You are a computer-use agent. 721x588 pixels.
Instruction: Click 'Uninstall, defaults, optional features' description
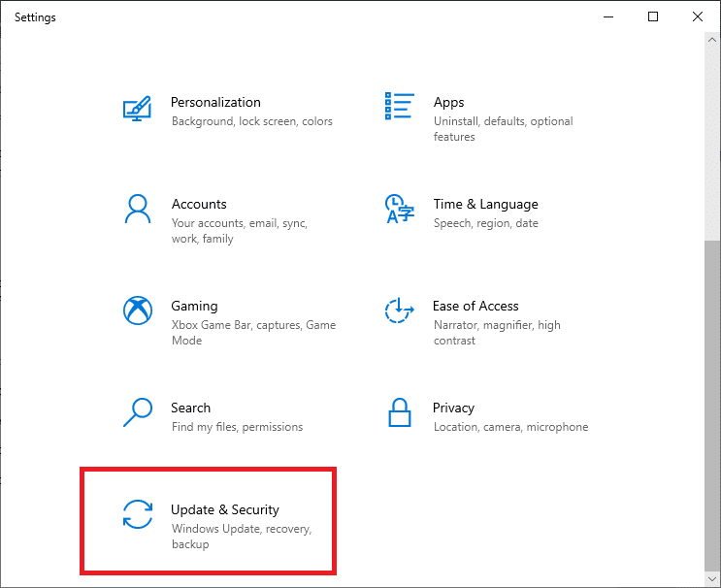[503, 129]
